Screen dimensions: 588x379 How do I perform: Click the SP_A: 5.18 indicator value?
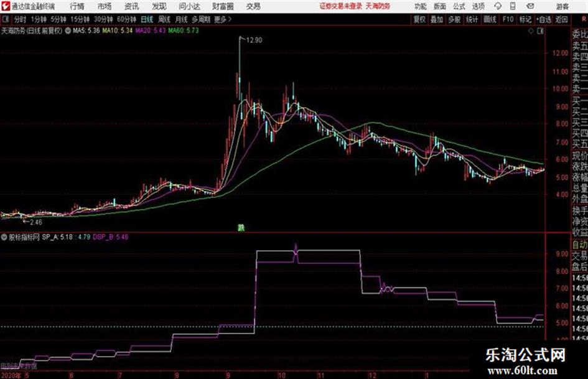click(57, 236)
